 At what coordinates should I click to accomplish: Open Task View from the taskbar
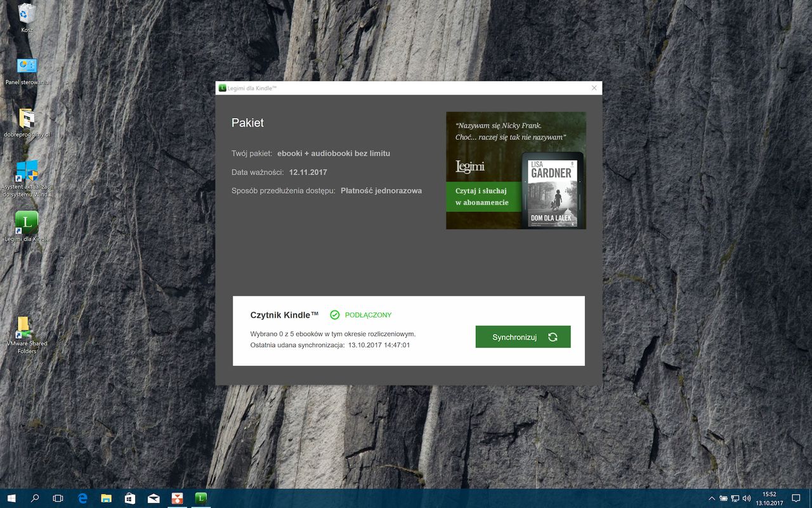58,498
